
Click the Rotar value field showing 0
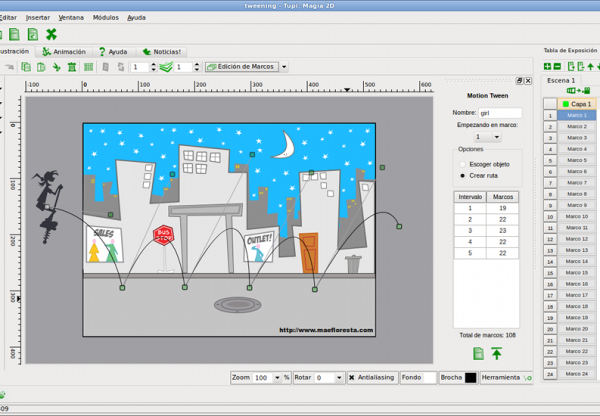[324, 378]
